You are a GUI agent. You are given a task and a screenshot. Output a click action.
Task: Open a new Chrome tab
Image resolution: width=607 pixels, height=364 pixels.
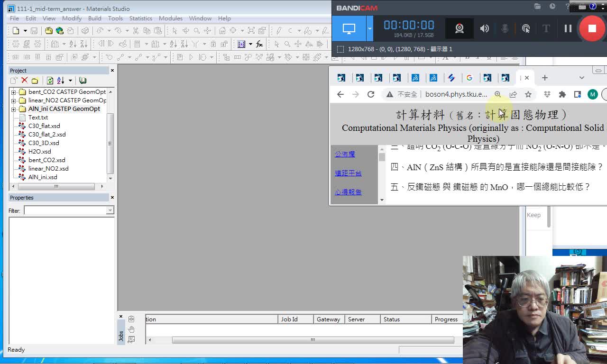coord(544,78)
